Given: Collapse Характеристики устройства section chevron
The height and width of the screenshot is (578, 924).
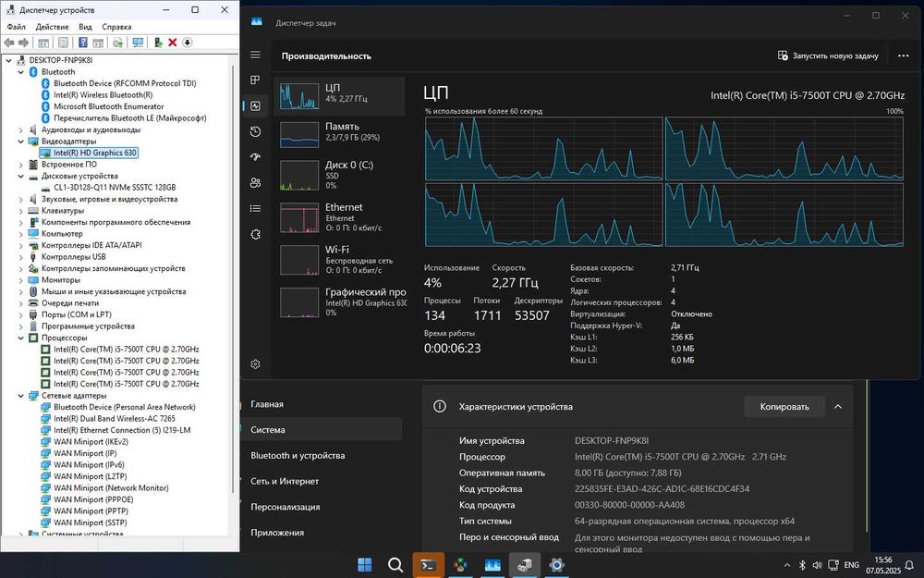Looking at the screenshot, I should [838, 406].
